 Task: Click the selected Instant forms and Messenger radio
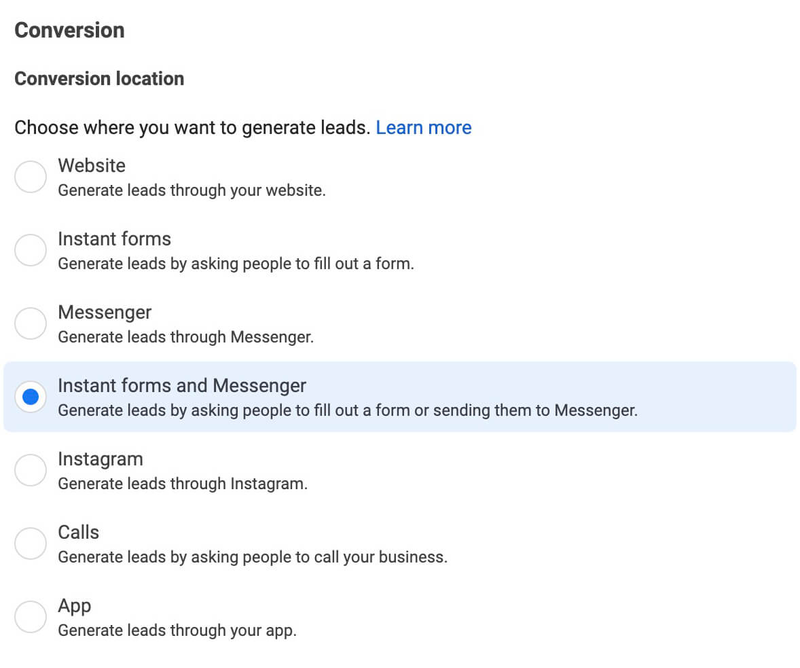point(31,397)
